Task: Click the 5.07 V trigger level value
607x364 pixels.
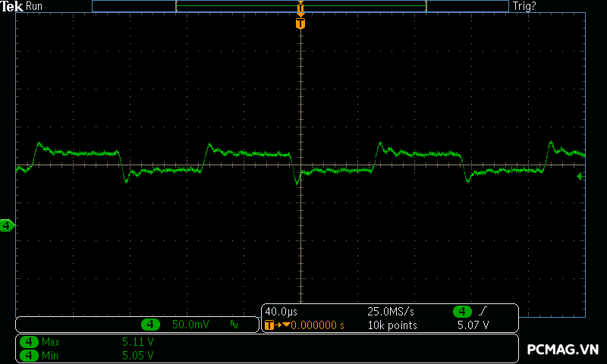Action: coord(473,325)
